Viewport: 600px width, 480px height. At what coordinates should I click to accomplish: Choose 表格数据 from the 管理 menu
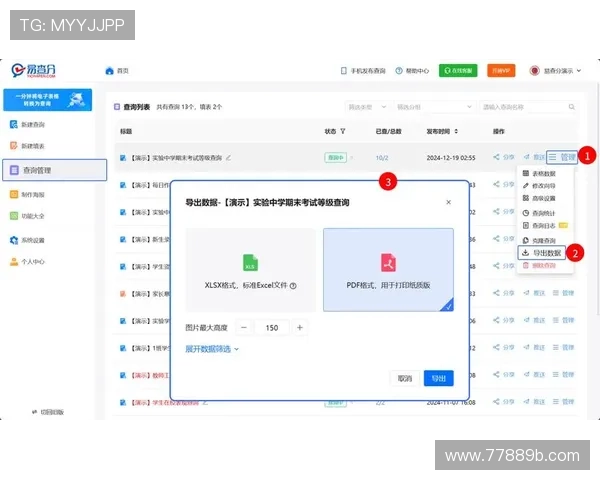pyautogui.click(x=539, y=173)
